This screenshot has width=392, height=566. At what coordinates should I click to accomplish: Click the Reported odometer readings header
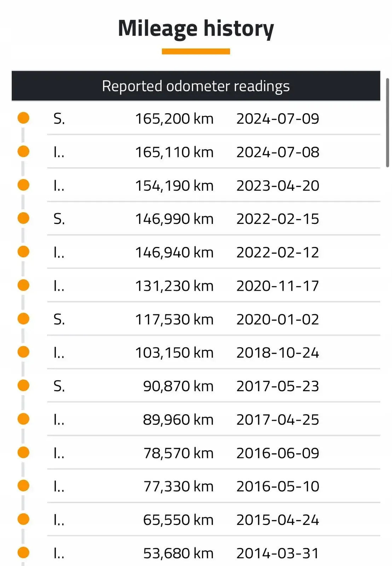pyautogui.click(x=196, y=86)
